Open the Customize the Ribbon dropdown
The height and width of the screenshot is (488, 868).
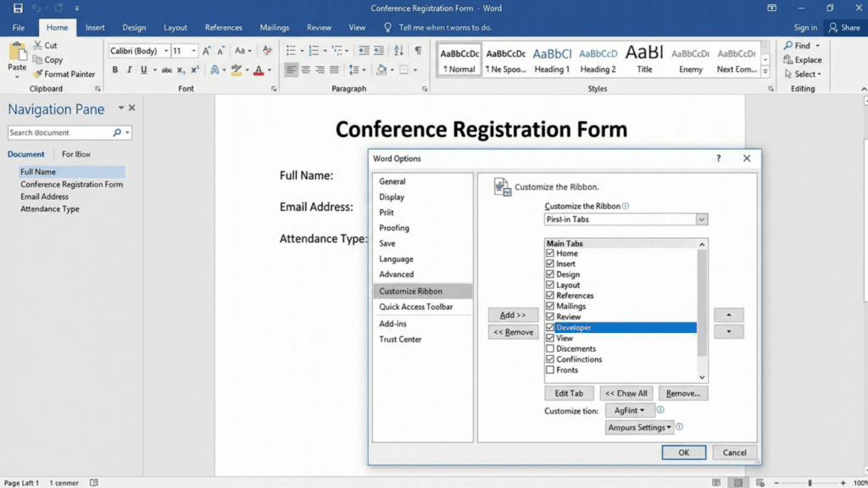pyautogui.click(x=701, y=219)
